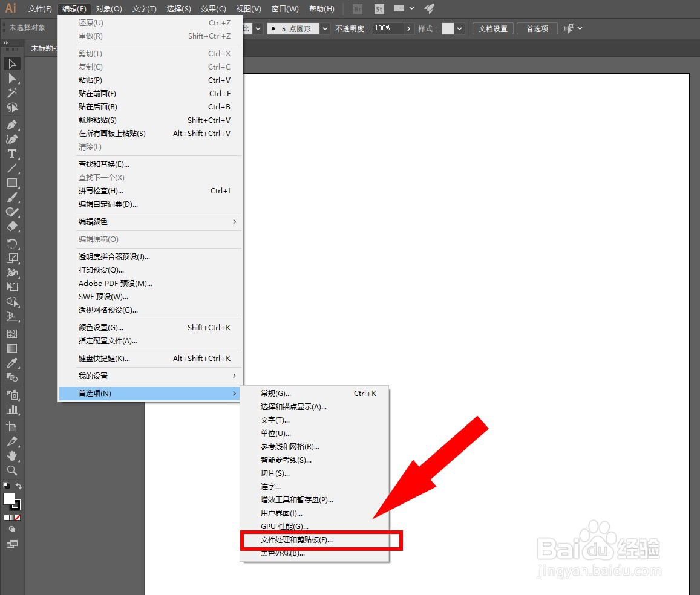
Task: Select the Puppet Warp tool
Action: point(12,273)
